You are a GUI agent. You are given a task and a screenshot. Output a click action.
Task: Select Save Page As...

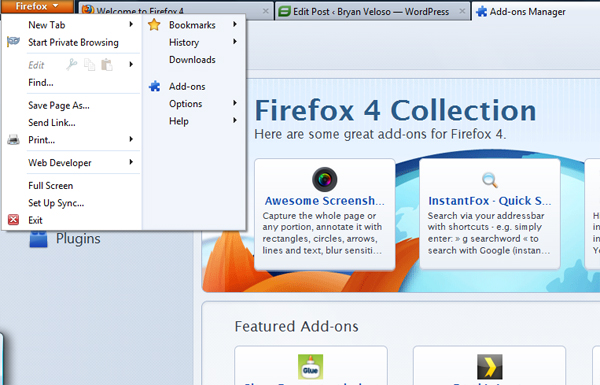[59, 106]
